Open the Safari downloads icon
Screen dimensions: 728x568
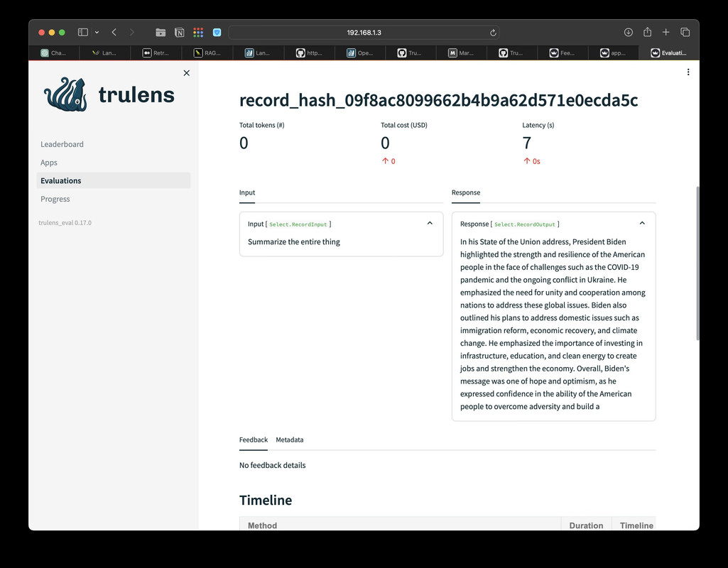pyautogui.click(x=628, y=32)
